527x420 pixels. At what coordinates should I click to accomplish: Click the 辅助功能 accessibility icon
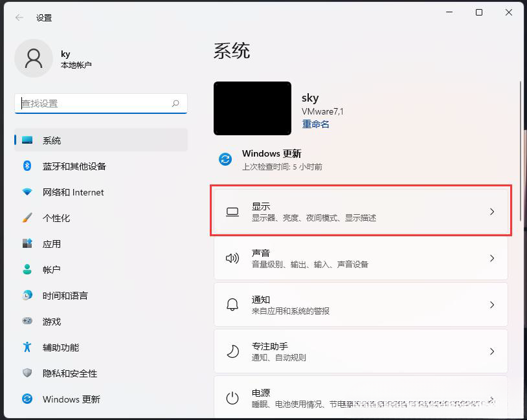27,348
